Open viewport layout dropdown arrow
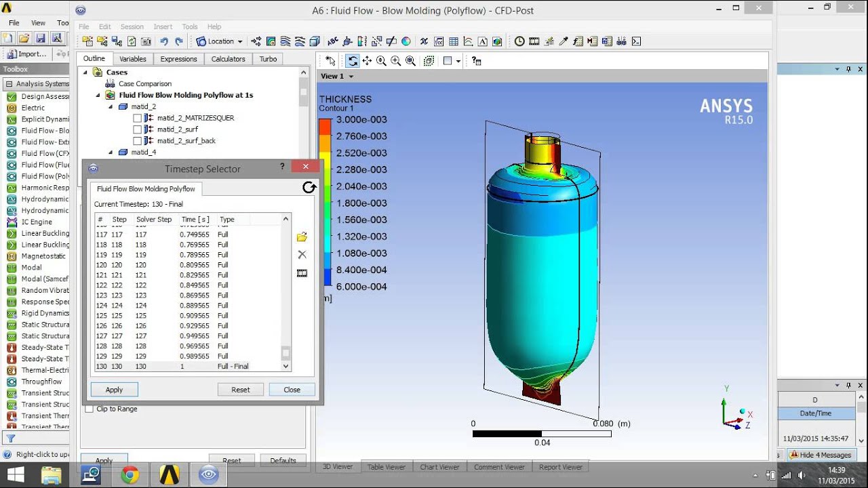The image size is (868, 488). click(458, 61)
